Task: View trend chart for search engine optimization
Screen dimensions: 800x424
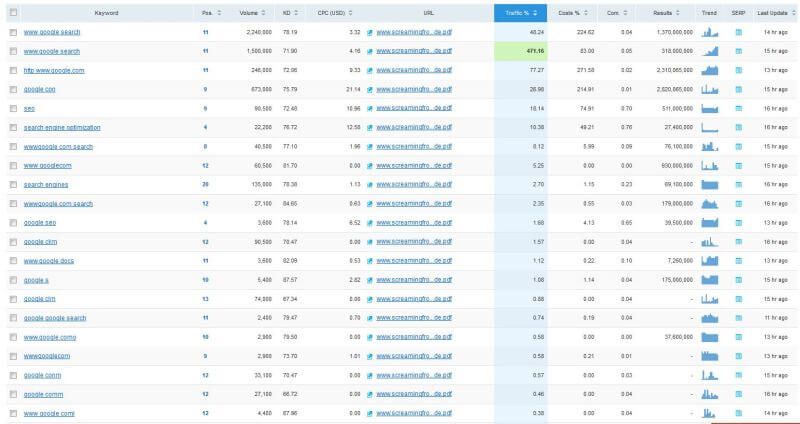Action: tap(709, 128)
